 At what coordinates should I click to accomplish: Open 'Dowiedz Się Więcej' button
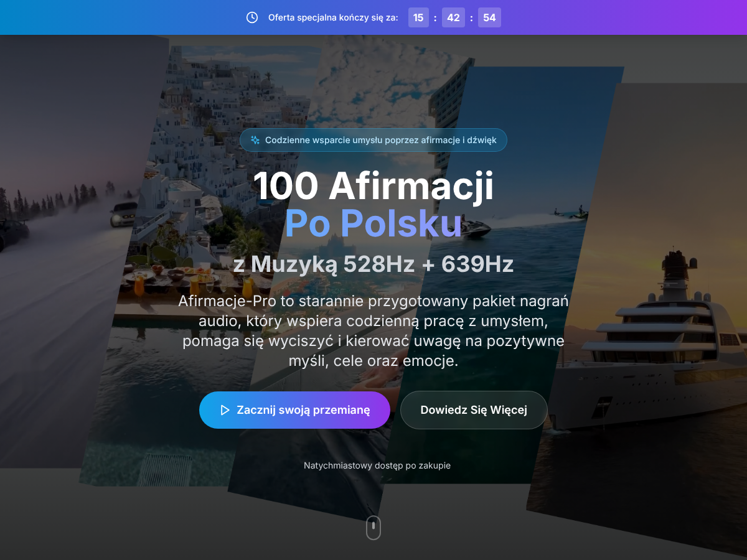tap(474, 410)
